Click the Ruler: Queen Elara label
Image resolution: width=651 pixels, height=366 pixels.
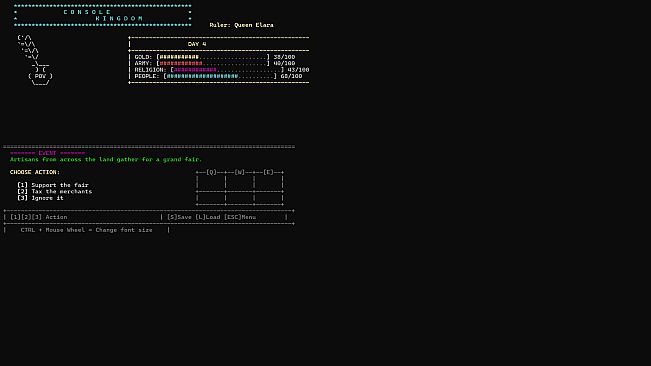point(241,25)
